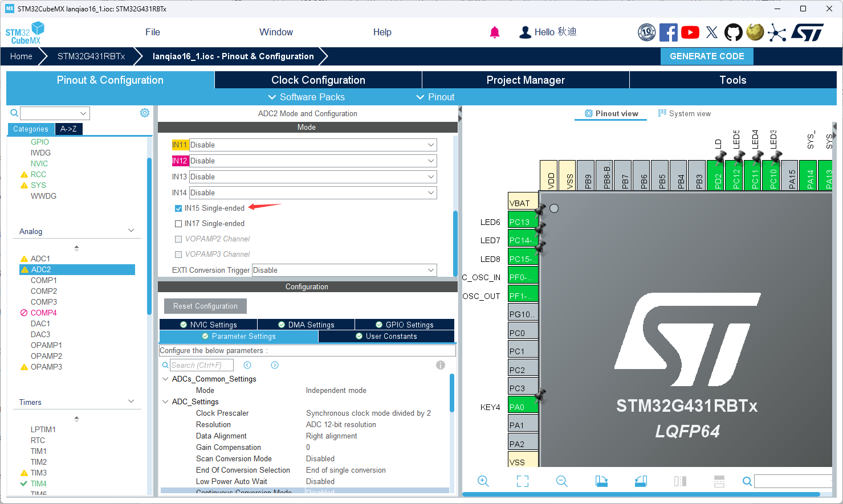Click the fit-to-screen pinout icon
Screen dimensions: 843x504
coord(523,481)
